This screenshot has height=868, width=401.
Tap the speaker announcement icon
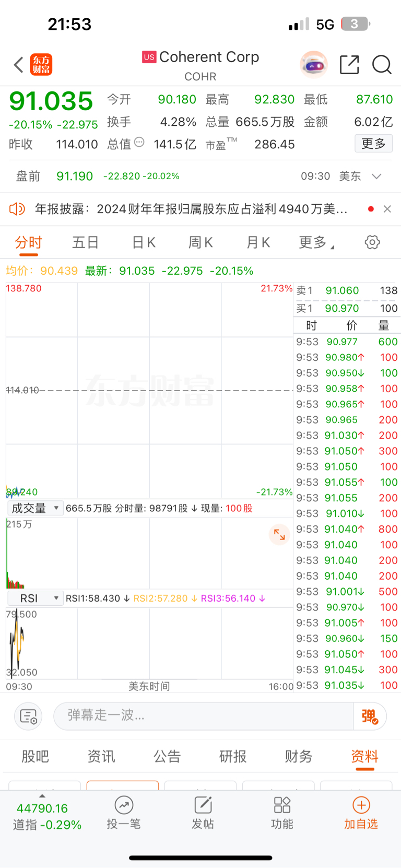pos(17,209)
